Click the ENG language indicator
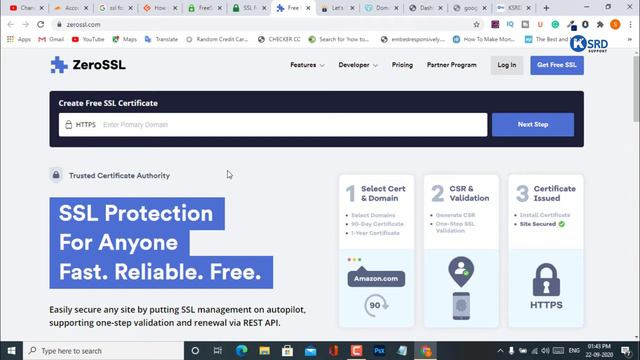 tap(574, 351)
